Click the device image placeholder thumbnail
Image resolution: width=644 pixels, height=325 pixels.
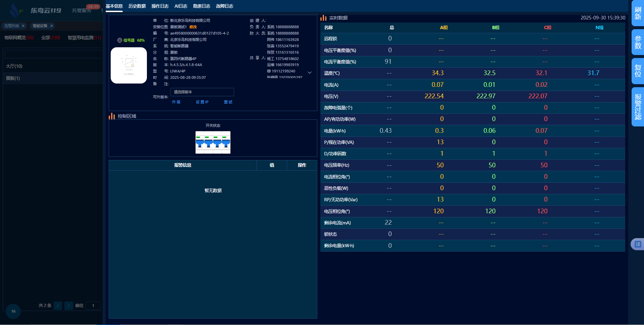(x=129, y=65)
